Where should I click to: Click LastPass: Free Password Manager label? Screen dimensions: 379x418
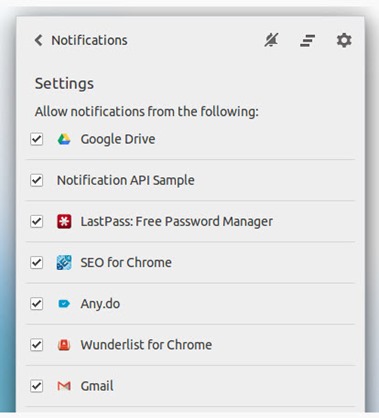pyautogui.click(x=177, y=221)
